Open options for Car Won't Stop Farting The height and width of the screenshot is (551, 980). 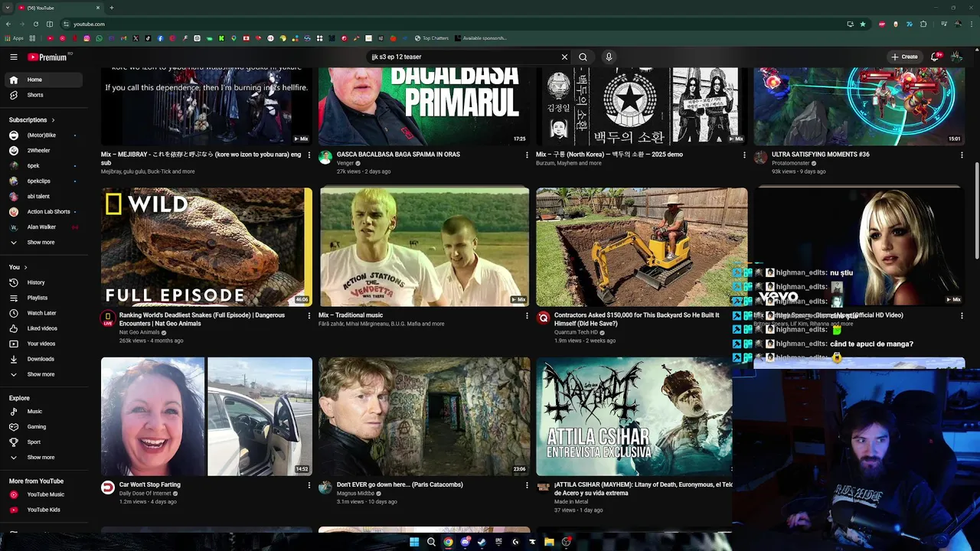pos(309,485)
